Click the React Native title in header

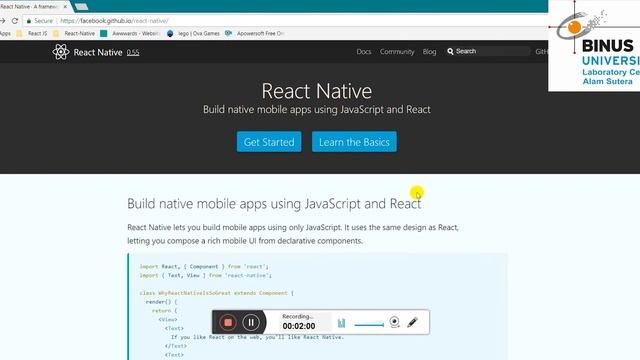pyautogui.click(x=98, y=52)
